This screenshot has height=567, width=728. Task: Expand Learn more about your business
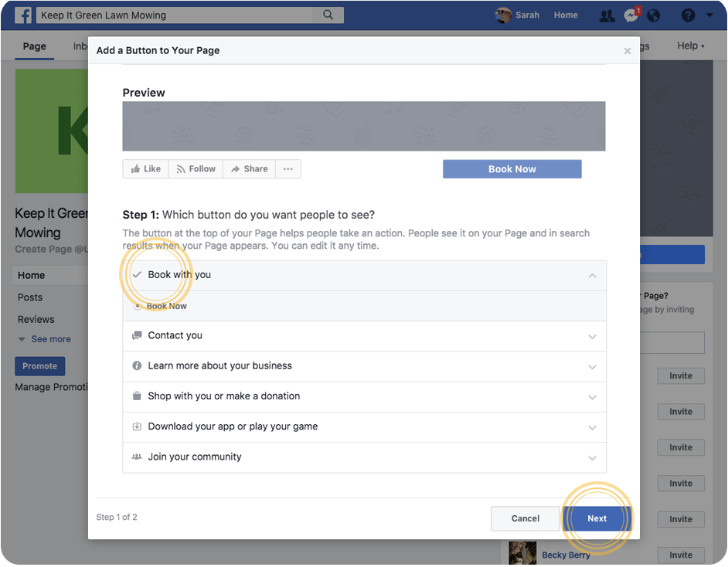click(x=592, y=367)
